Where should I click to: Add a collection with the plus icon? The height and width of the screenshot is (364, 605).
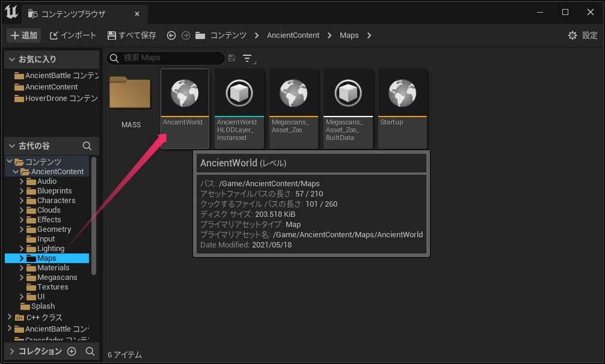pyautogui.click(x=72, y=351)
